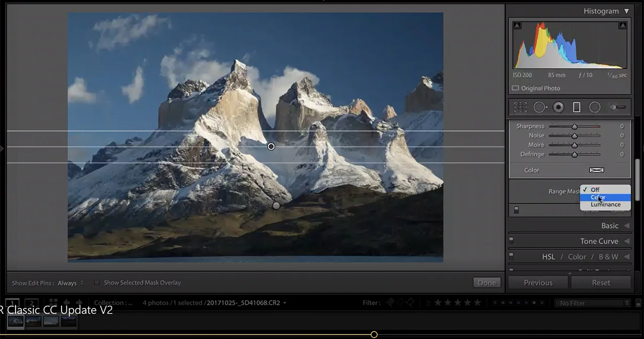Expand the Tone Curve panel
Viewport: 644px width, 339px height.
tap(627, 241)
